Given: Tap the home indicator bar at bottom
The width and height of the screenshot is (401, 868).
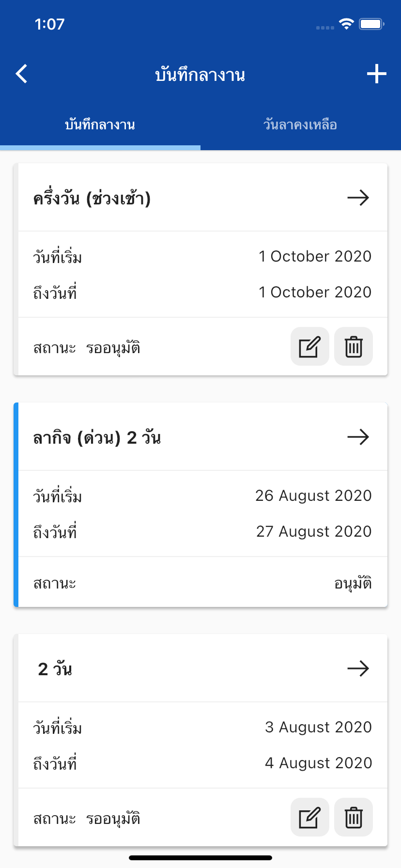Looking at the screenshot, I should tap(200, 857).
